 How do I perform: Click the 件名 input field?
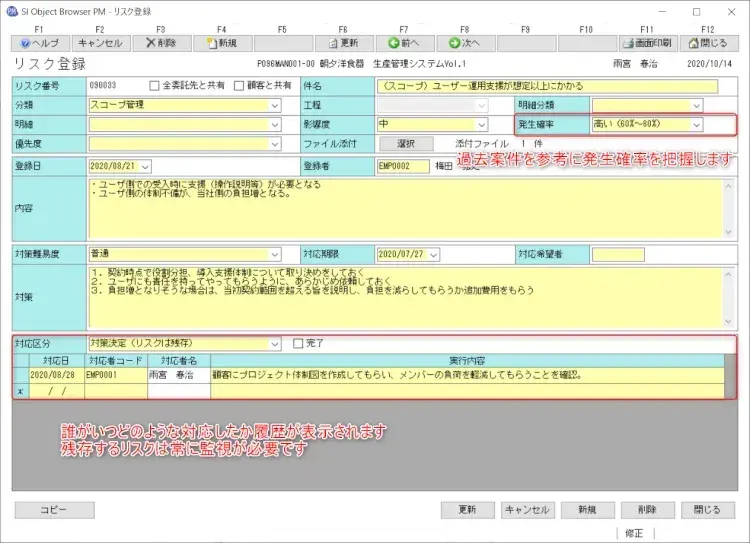pyautogui.click(x=547, y=86)
